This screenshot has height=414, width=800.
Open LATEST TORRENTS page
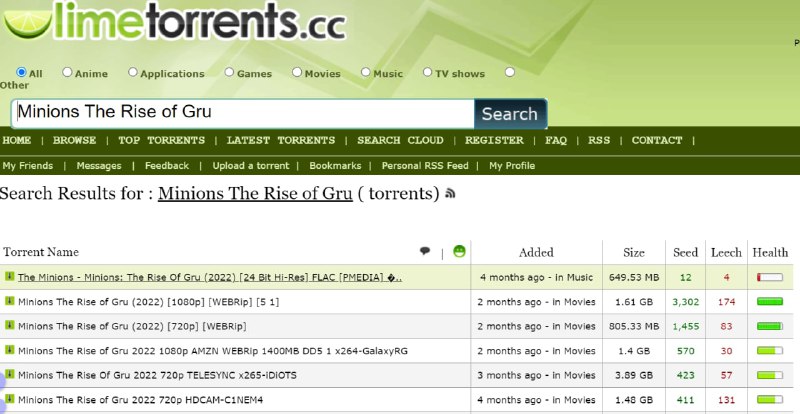tap(281, 140)
